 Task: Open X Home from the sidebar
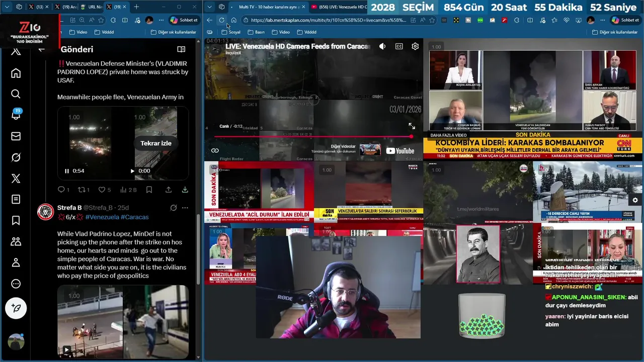[16, 73]
